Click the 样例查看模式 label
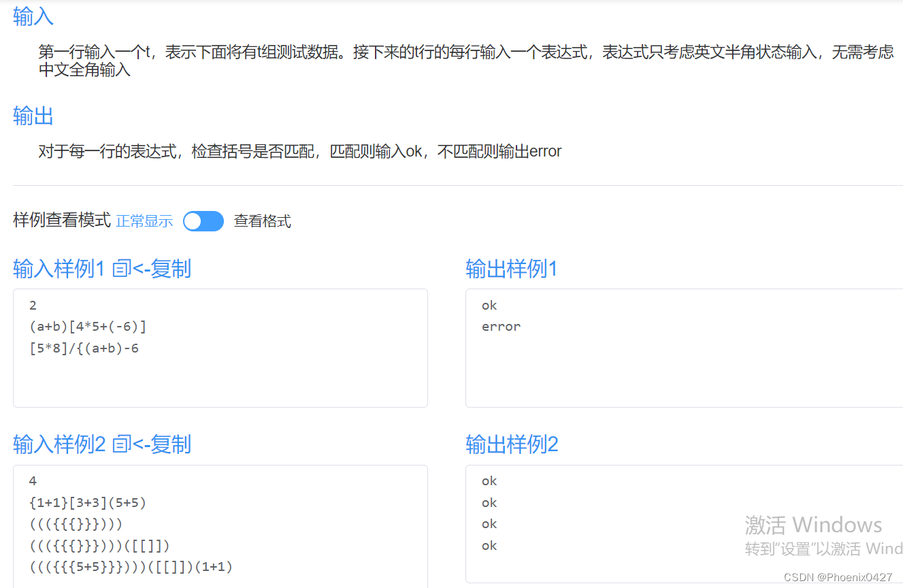Screen dimensions: 903x588 [x=62, y=220]
